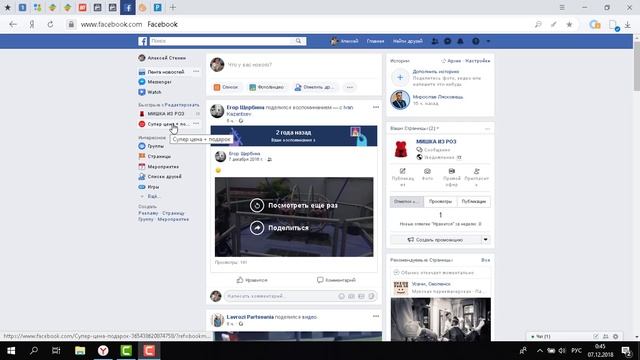Viewport: 640px width, 360px height.
Task: Open the Алексей profile link in the header
Action: click(x=345, y=41)
